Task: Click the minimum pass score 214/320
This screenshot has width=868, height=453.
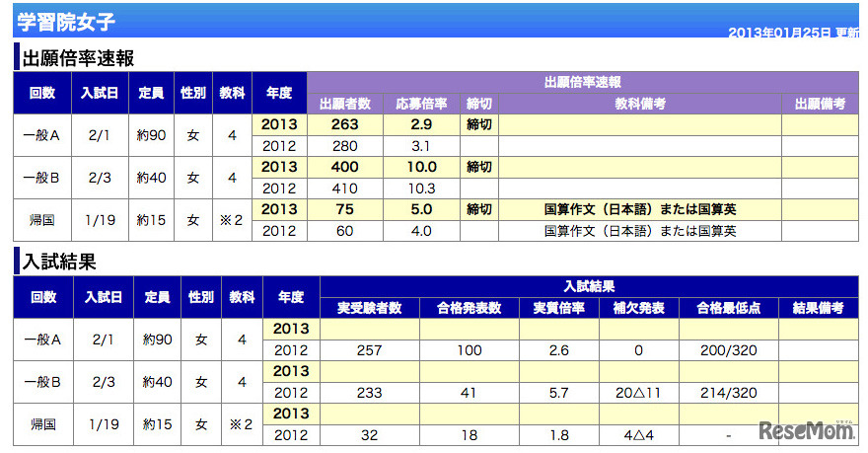Action: (728, 393)
